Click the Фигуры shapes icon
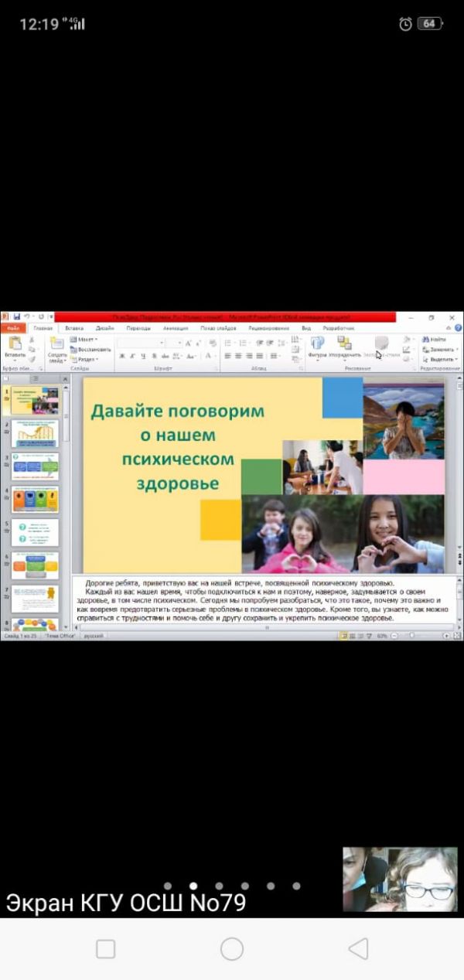Viewport: 464px width, 980px height. pos(317,343)
